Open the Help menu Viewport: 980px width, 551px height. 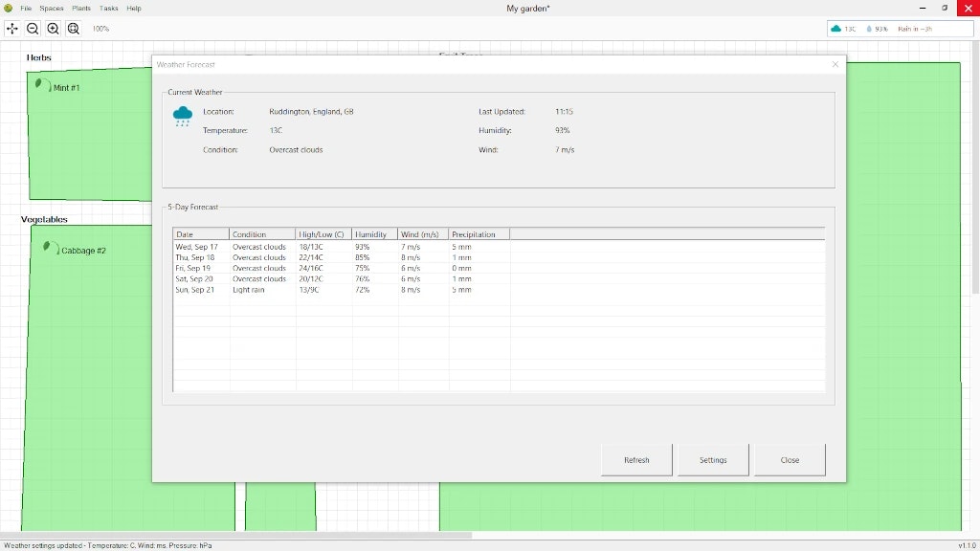tap(133, 8)
